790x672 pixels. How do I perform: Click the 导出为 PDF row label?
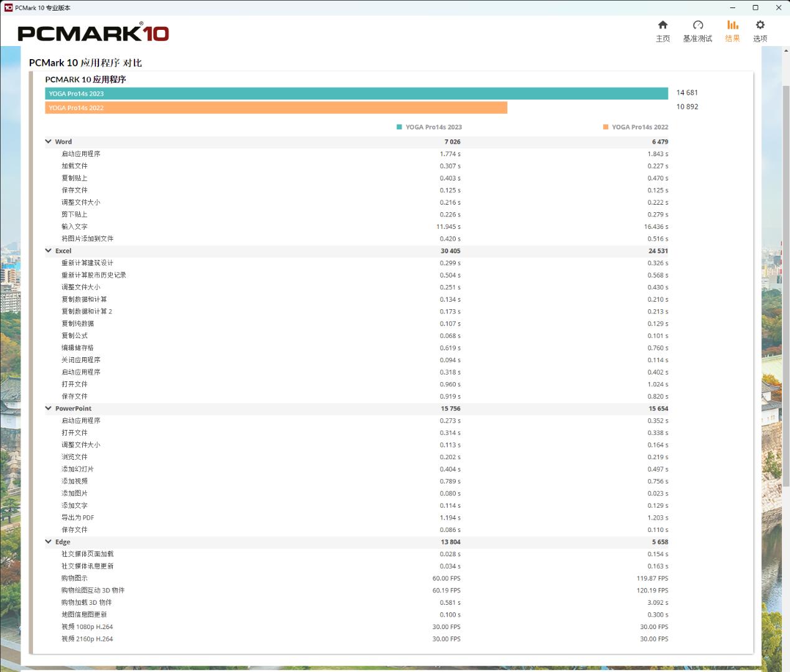coord(78,518)
